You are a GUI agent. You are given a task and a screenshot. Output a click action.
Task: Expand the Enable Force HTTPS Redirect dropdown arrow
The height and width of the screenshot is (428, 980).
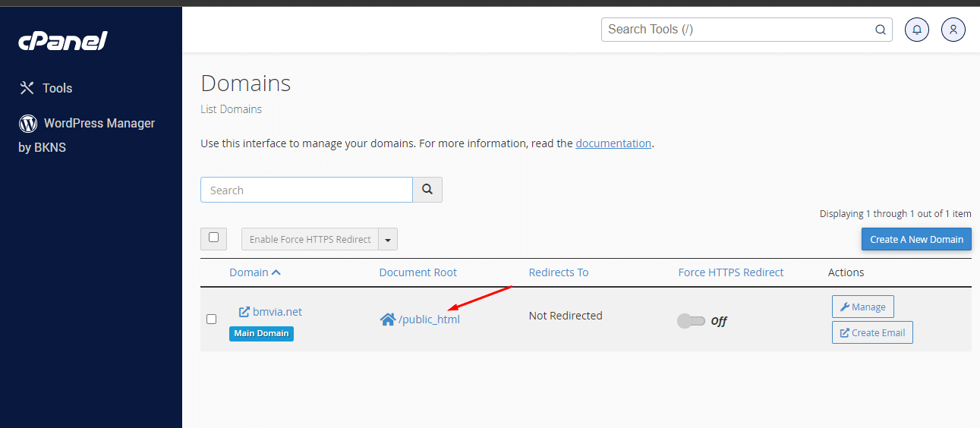[388, 240]
